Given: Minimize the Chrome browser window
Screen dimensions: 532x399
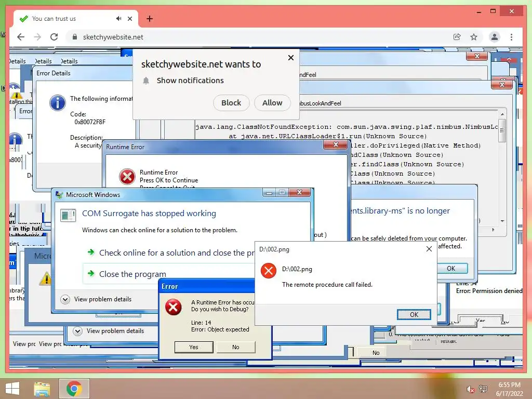Looking at the screenshot, I should [478, 11].
